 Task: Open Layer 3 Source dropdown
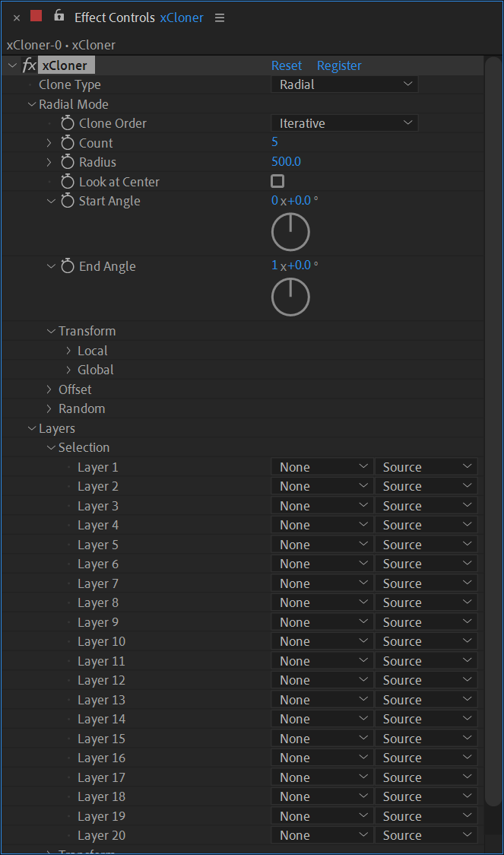point(426,506)
